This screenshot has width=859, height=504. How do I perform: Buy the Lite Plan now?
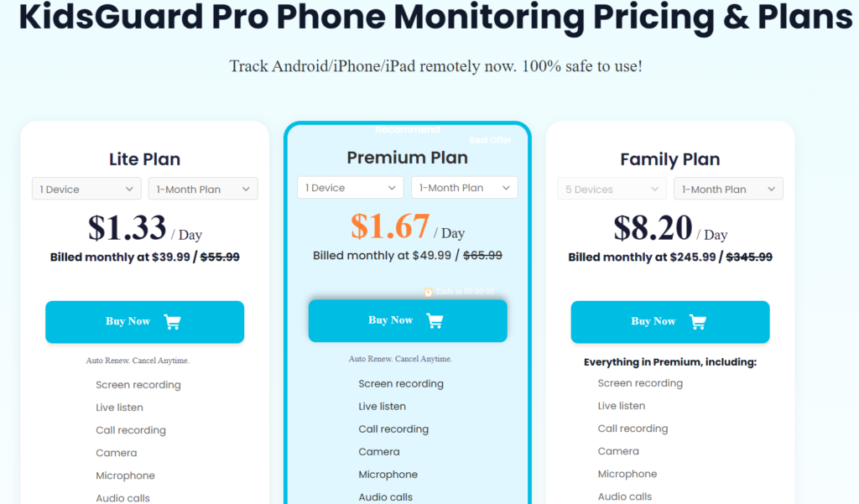(144, 322)
